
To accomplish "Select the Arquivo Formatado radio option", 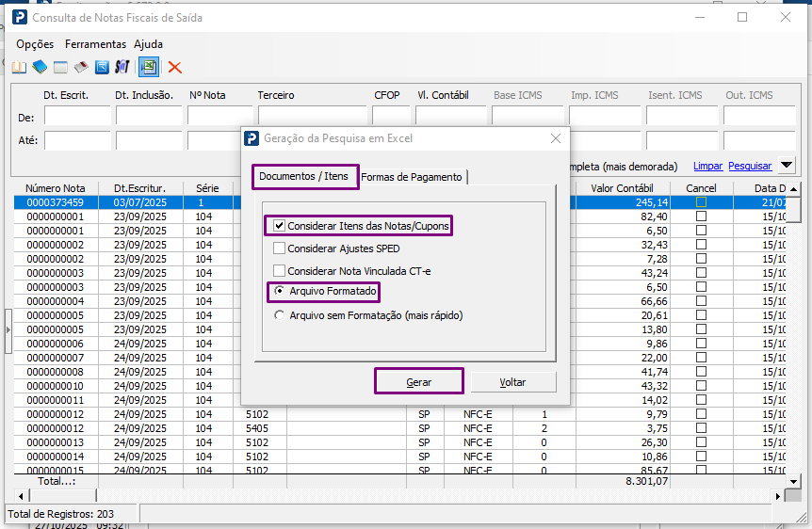I will pos(279,291).
